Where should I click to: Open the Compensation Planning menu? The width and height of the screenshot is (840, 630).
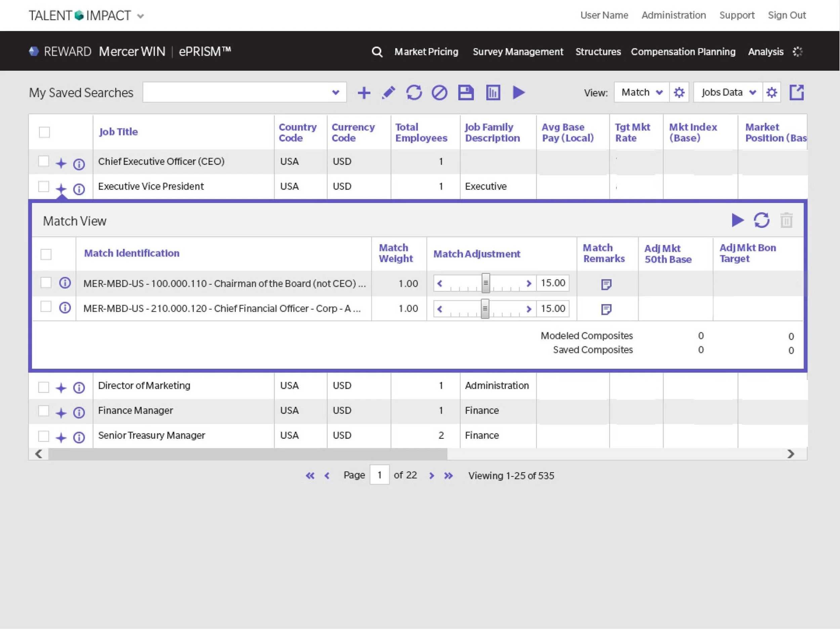(683, 52)
